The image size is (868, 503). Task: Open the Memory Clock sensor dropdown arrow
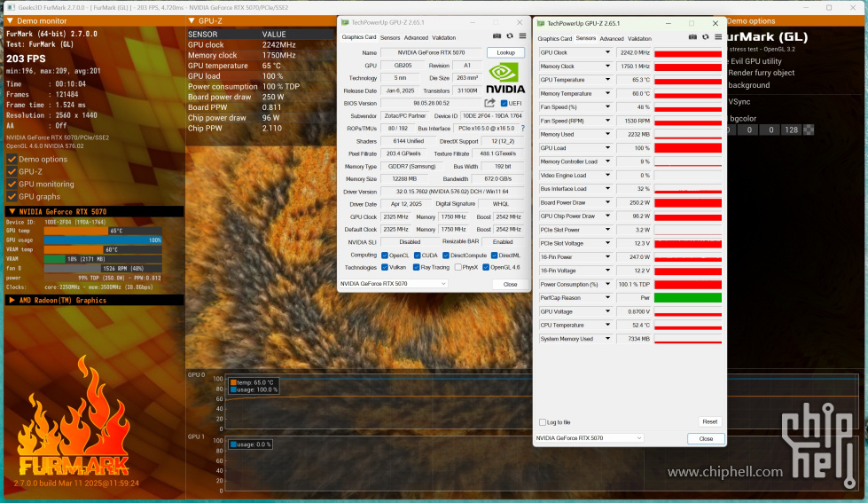tap(607, 66)
